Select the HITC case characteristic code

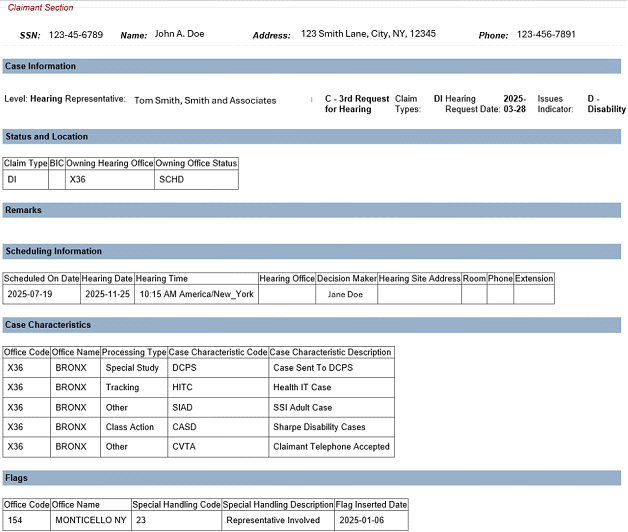click(x=183, y=388)
